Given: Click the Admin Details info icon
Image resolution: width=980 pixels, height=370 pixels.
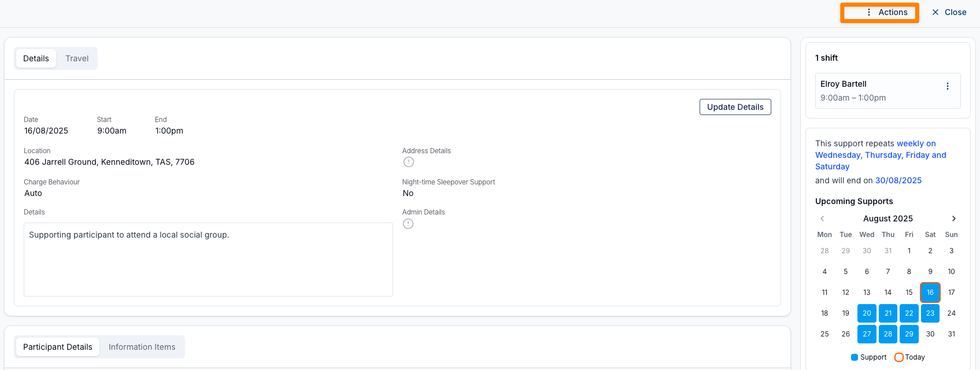Looking at the screenshot, I should point(408,224).
